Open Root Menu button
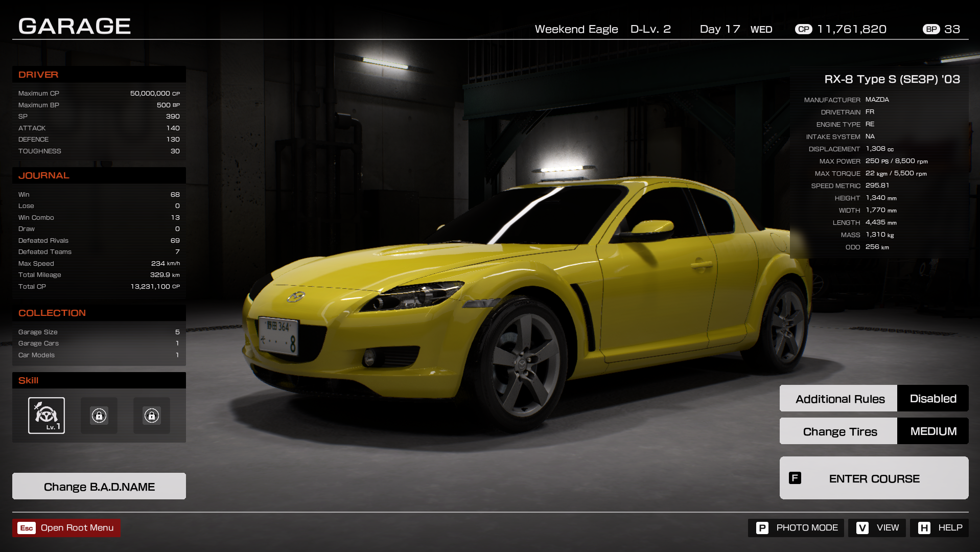 [x=66, y=528]
